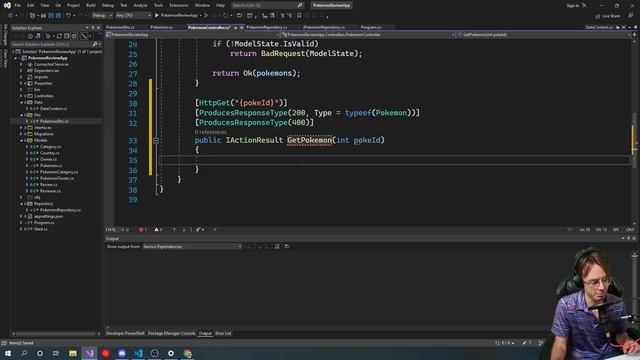Open the editor zoom percentage dropdown
Viewport: 640px width, 360px height.
click(113, 229)
